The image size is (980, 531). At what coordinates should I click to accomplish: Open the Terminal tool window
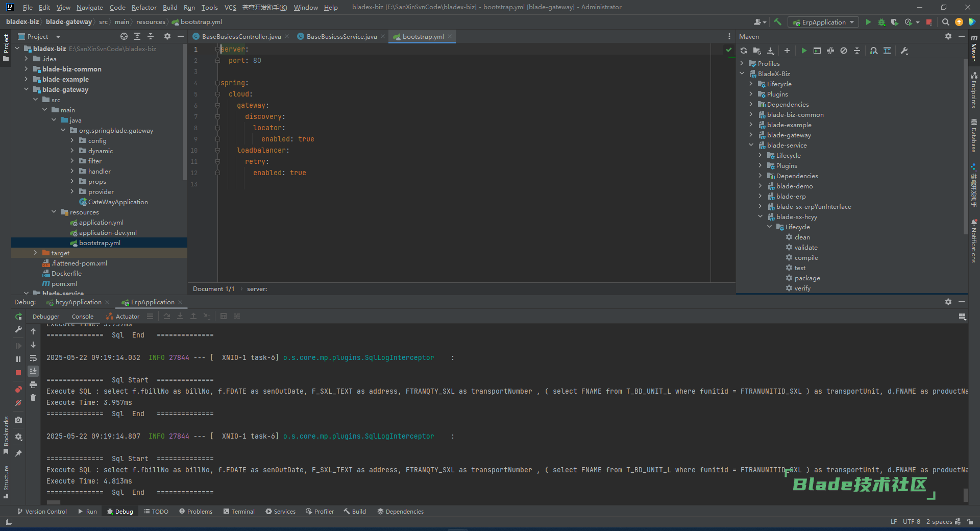[239, 511]
